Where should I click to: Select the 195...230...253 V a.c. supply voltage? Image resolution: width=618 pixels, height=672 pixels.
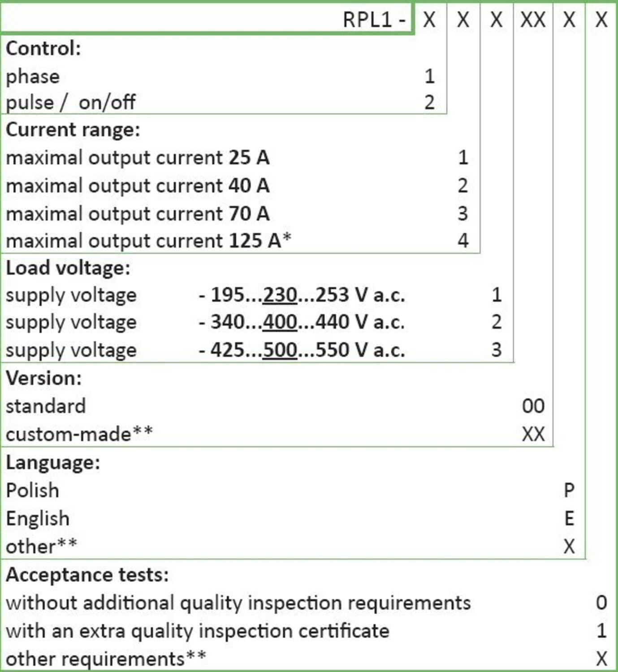click(302, 295)
